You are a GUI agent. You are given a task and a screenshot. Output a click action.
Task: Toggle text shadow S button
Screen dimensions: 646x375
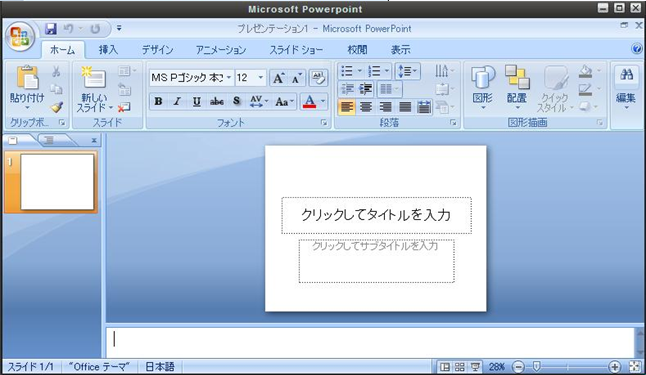tap(236, 101)
